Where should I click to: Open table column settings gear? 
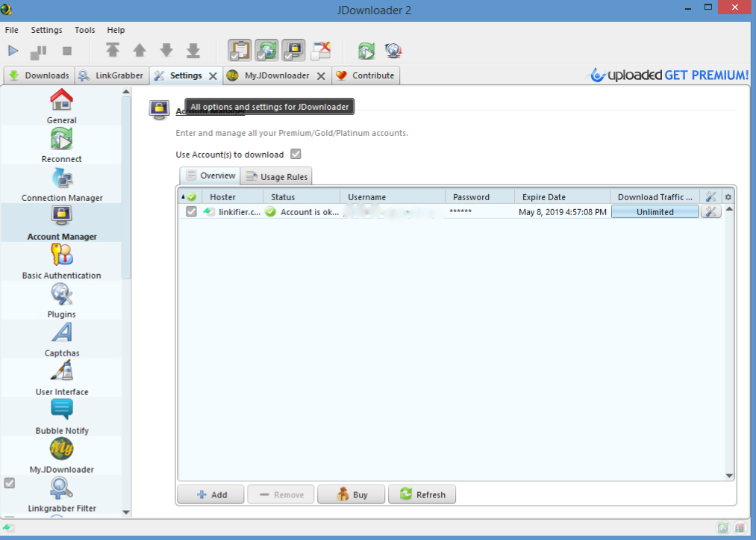pyautogui.click(x=728, y=197)
